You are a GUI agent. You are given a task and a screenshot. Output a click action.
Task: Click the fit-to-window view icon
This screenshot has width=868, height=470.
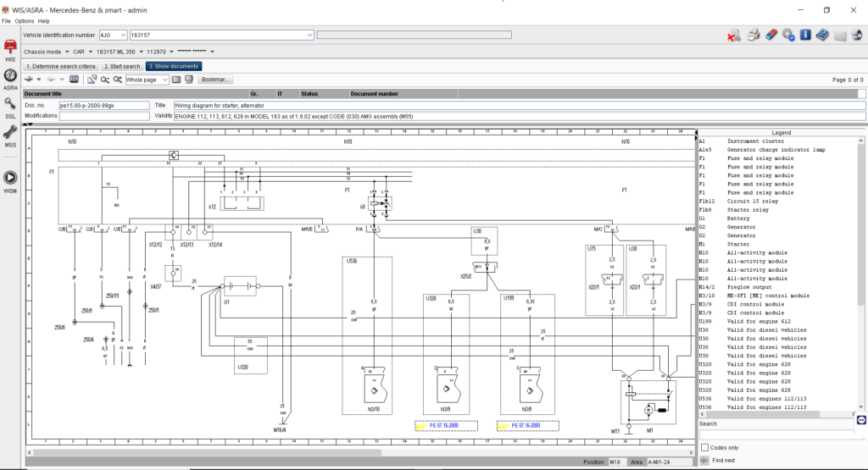point(74,80)
